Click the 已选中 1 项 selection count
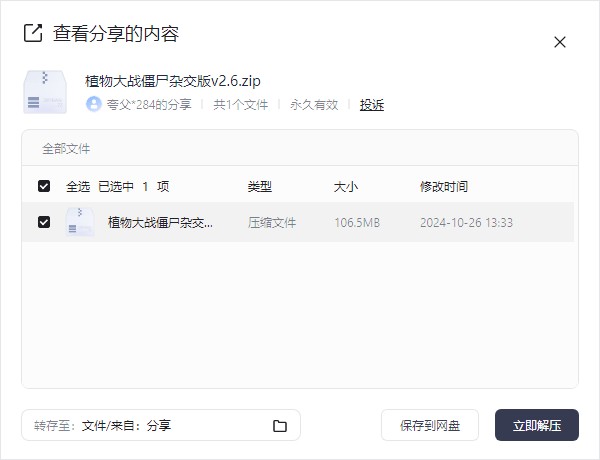 [134, 187]
